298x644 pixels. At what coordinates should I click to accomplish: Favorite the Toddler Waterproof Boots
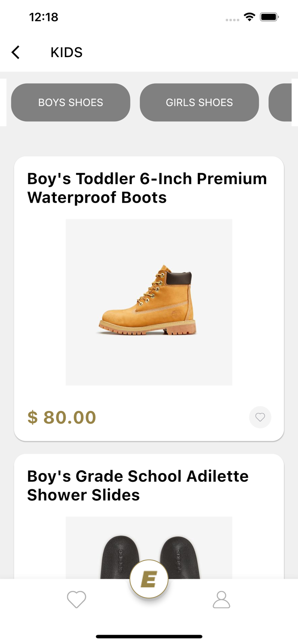pos(260,417)
